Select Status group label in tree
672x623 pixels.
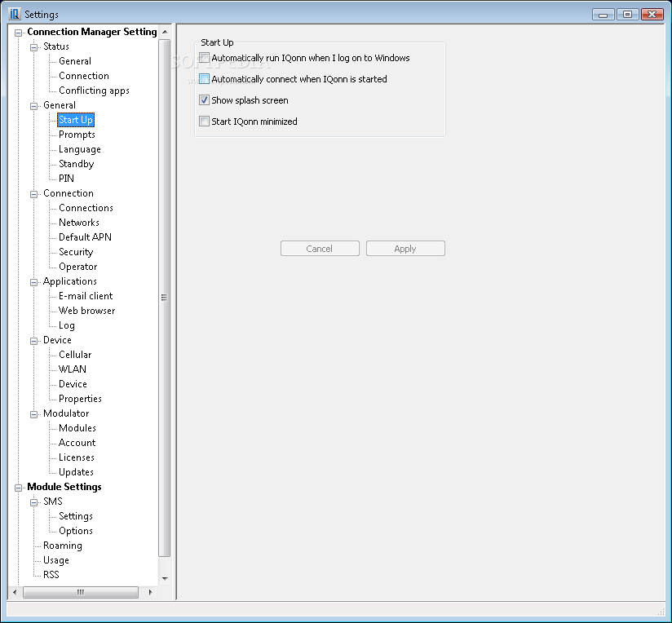tap(56, 46)
